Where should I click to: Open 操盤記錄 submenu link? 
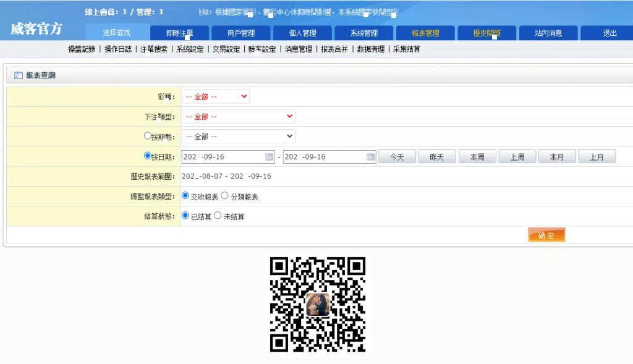point(82,49)
